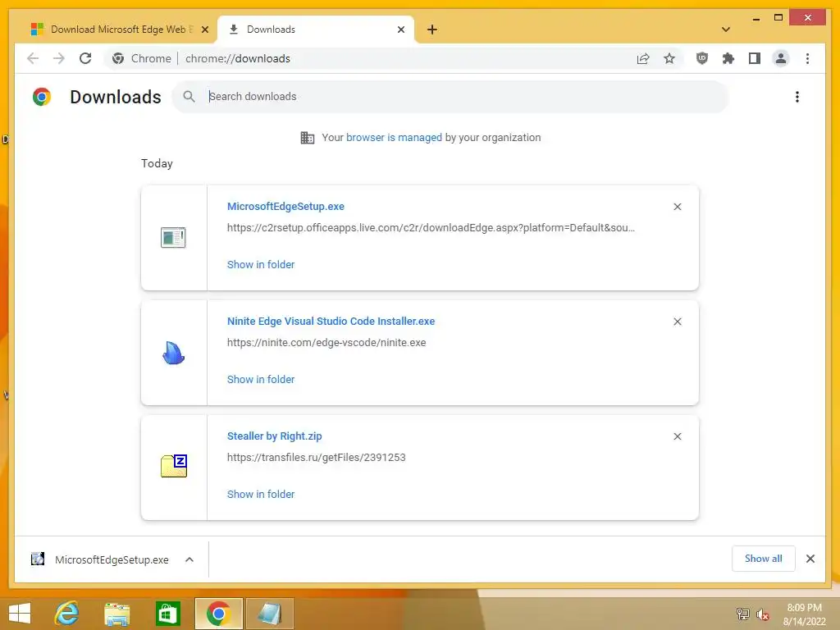Open the Windows Start button
This screenshot has height=630, width=840.
point(20,614)
